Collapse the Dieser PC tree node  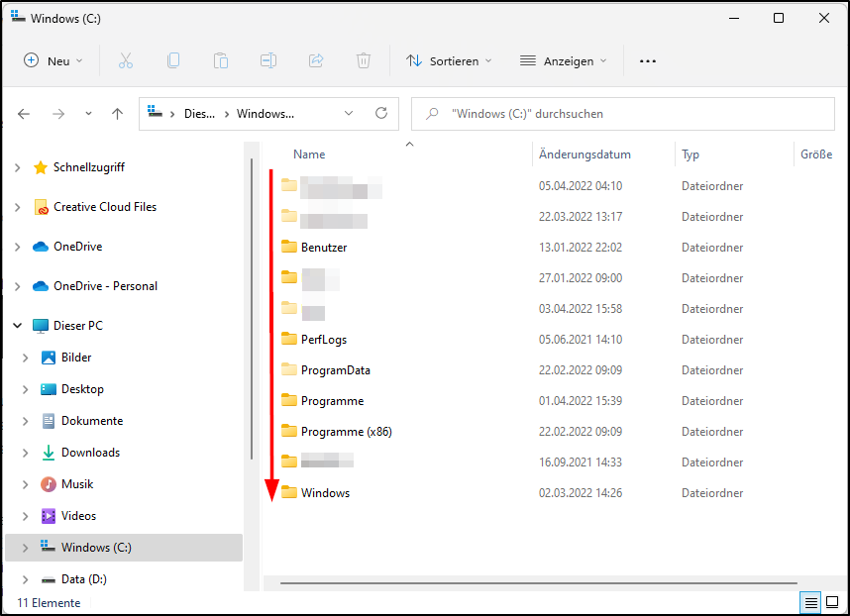coord(18,326)
